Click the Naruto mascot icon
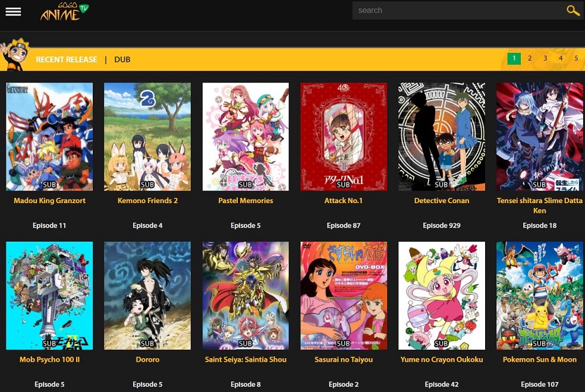The image size is (585, 392). [15, 55]
